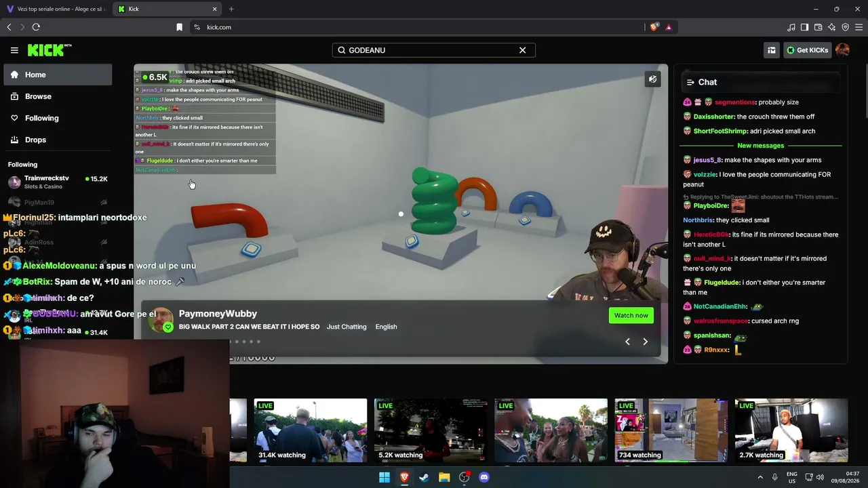Screen dimensions: 868x488
Task: Select the Kick browser tab
Action: click(x=166, y=9)
